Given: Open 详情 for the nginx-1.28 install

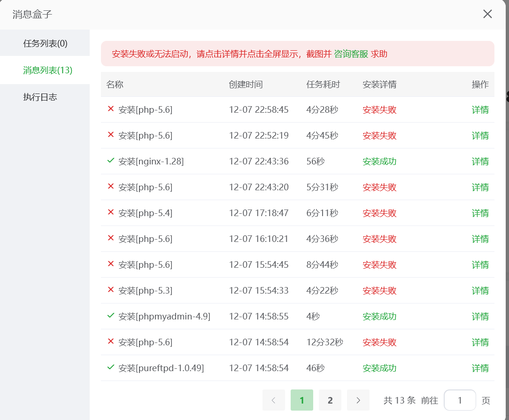Looking at the screenshot, I should point(480,162).
